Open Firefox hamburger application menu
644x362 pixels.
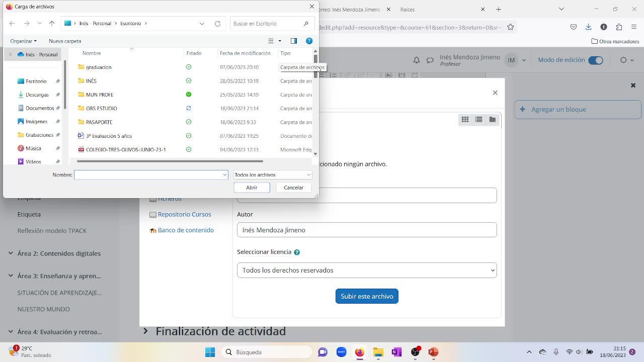pyautogui.click(x=633, y=27)
